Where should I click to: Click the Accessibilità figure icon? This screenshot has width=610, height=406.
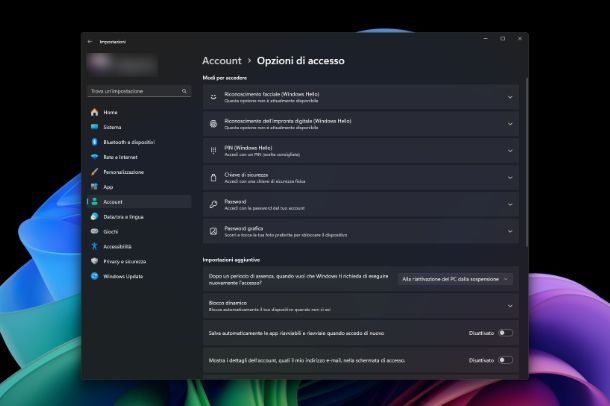pyautogui.click(x=94, y=246)
